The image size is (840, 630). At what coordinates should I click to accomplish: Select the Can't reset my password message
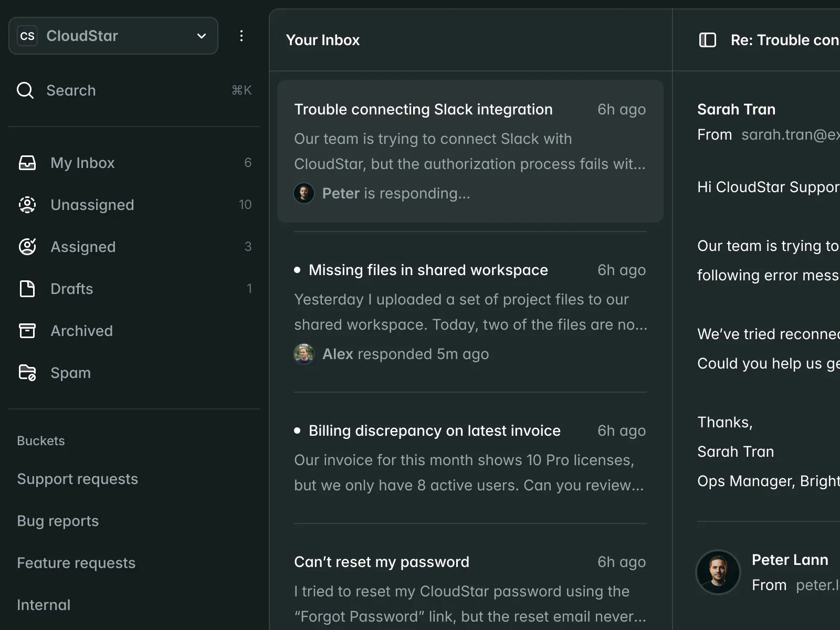(x=382, y=562)
